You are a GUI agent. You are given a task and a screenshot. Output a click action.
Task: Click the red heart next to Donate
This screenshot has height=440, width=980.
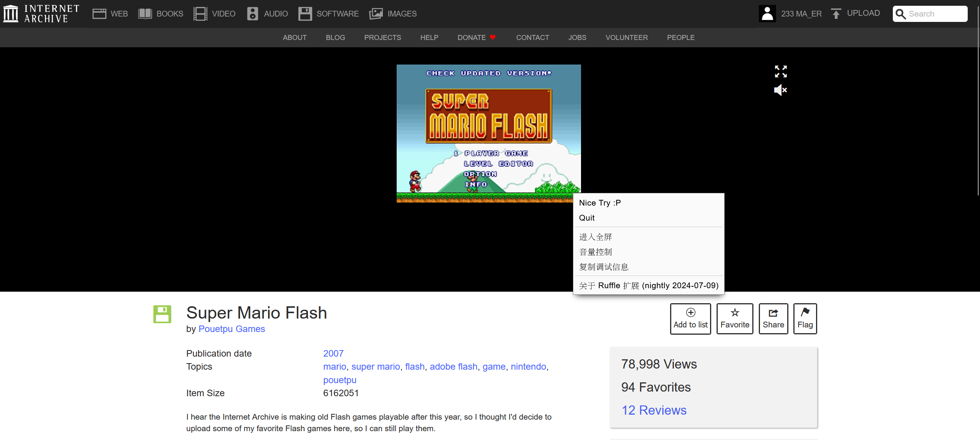493,37
